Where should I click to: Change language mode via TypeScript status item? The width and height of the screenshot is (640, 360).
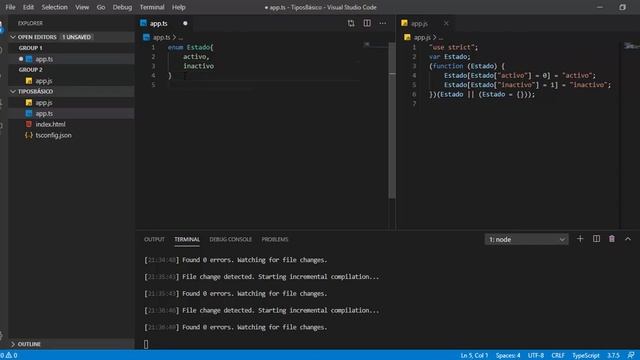point(586,356)
